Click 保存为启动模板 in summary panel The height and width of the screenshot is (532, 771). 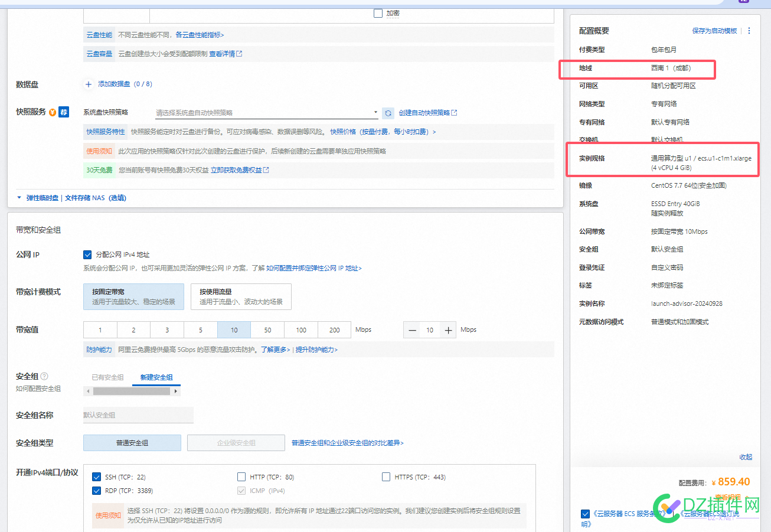pos(714,31)
